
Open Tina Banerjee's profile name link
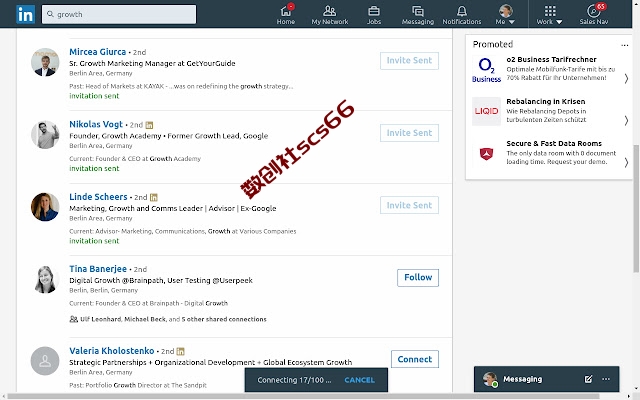(x=98, y=269)
